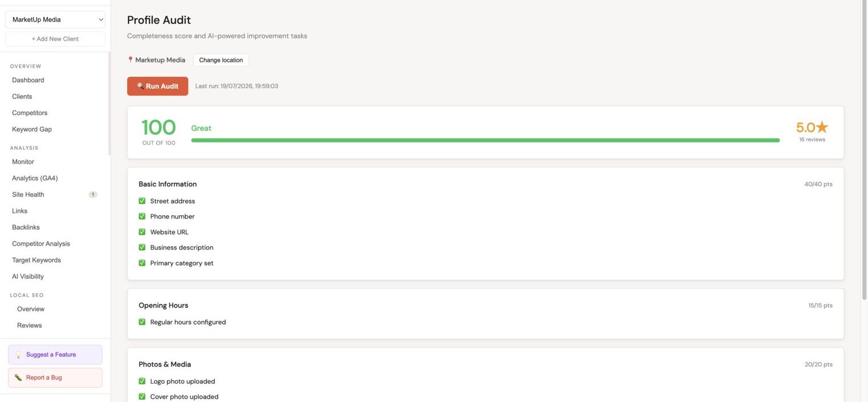Toggle the Primary category set check mark
This screenshot has width=868, height=402.
[x=142, y=263]
